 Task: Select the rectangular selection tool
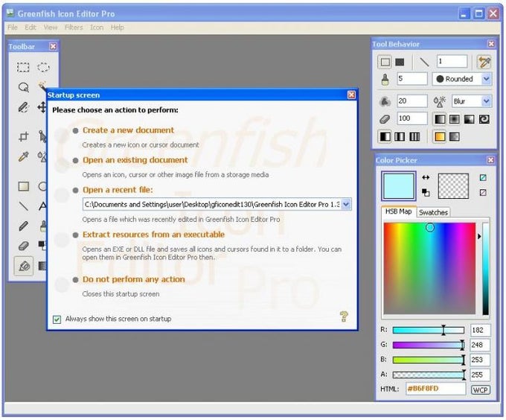[23, 67]
